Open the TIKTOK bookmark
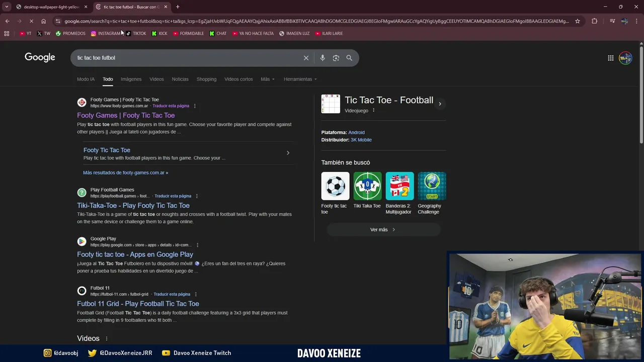Image resolution: width=644 pixels, height=362 pixels. pyautogui.click(x=136, y=34)
